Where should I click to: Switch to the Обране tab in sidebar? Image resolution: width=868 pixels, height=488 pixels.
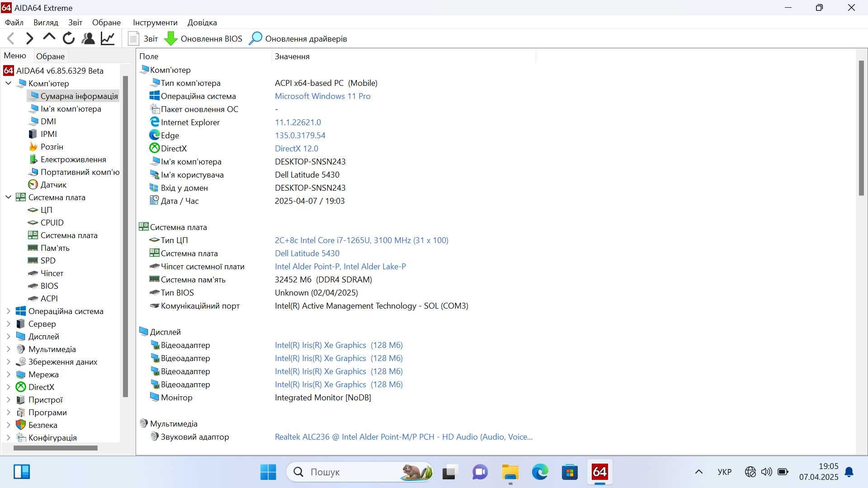(x=50, y=56)
